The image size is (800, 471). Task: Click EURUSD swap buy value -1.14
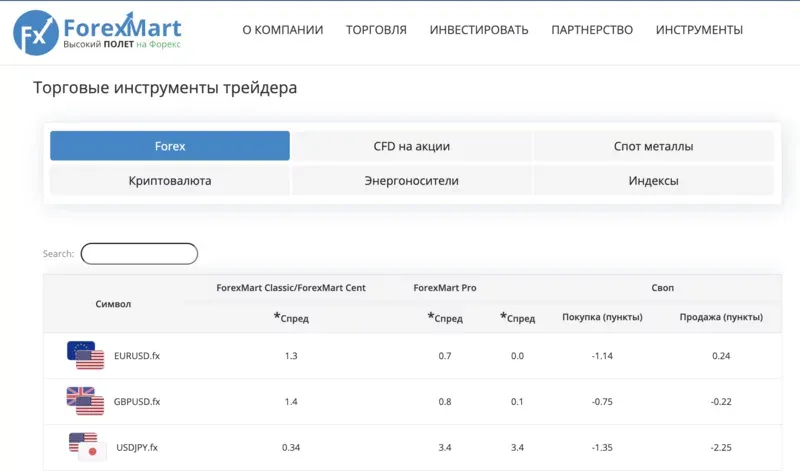click(x=603, y=356)
